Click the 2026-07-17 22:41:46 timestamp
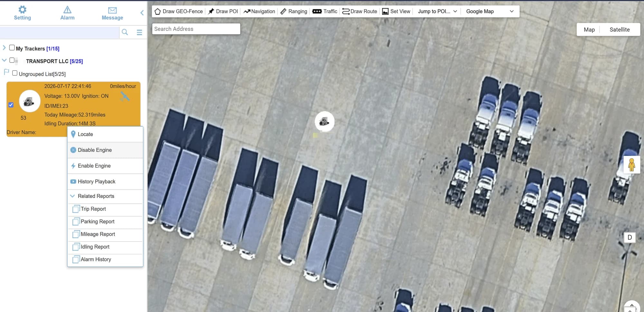This screenshot has width=644, height=312. [68, 86]
